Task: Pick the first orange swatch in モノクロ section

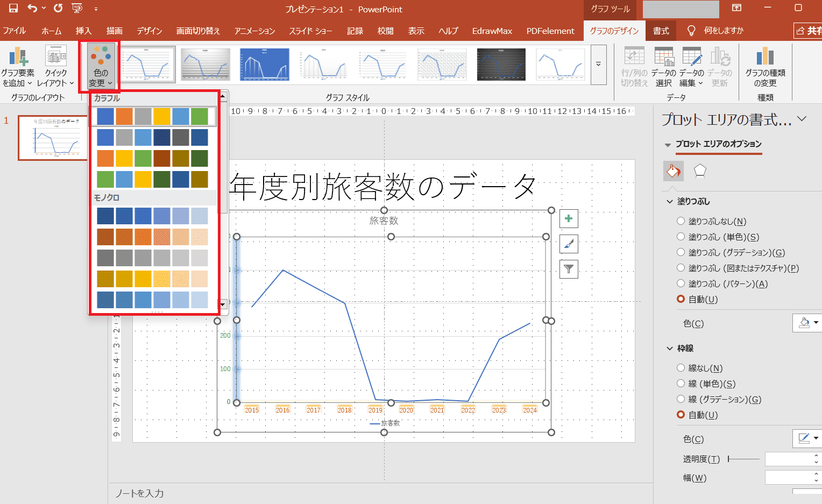Action: [x=105, y=237]
